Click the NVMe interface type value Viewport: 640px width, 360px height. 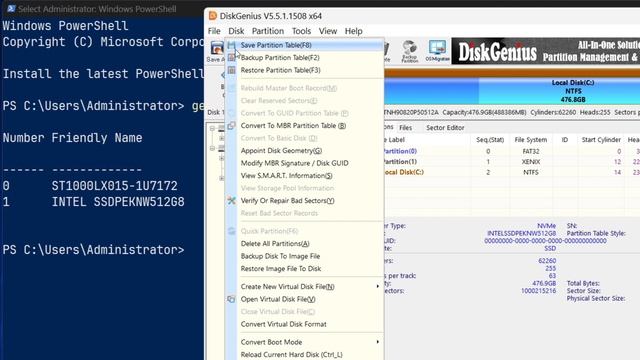click(x=547, y=226)
